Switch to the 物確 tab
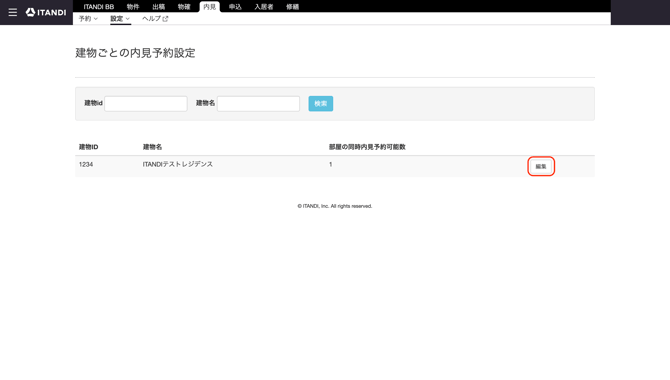This screenshot has height=380, width=670. tap(184, 7)
